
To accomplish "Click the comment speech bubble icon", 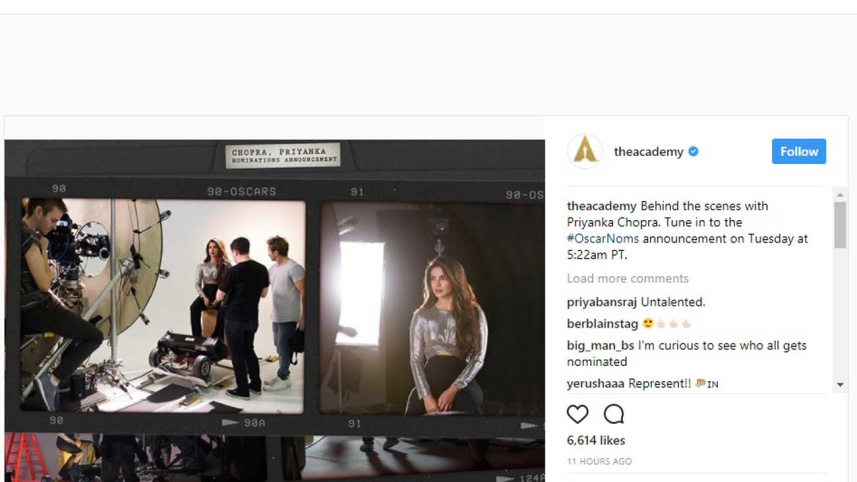I will pos(614,414).
